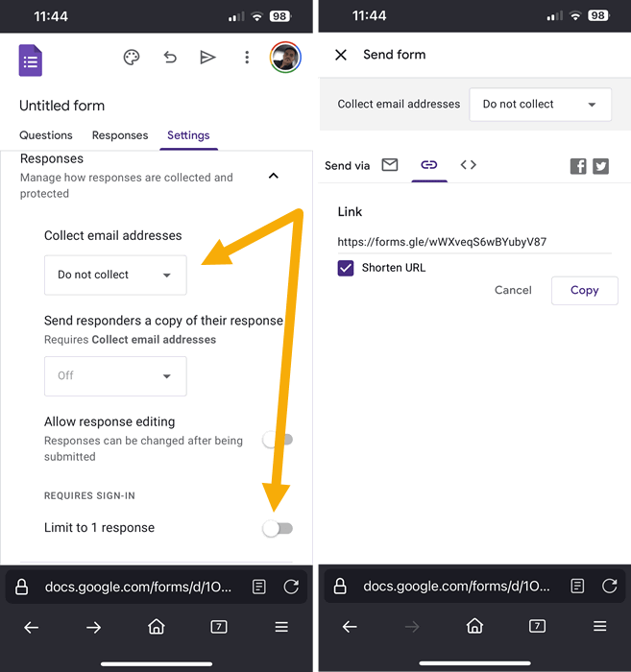This screenshot has width=631, height=672.
Task: Collapse the Responses settings section chevron
Action: tap(274, 176)
